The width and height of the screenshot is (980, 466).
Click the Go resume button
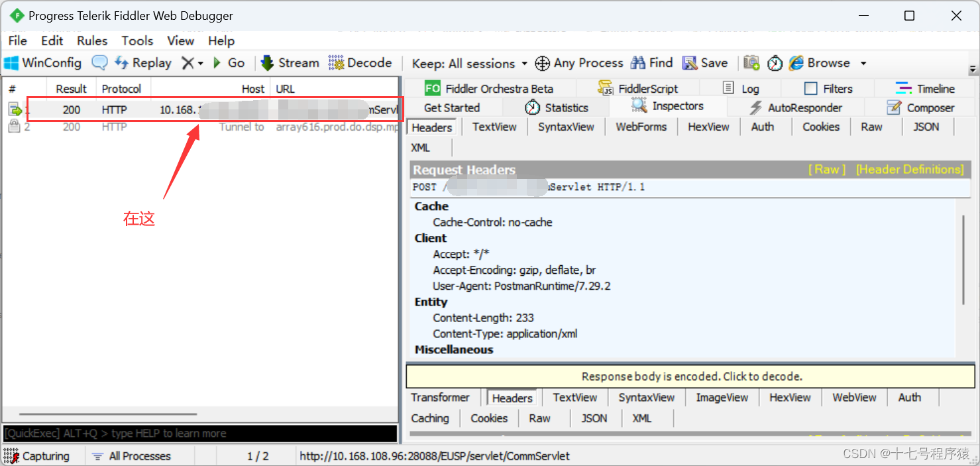229,63
